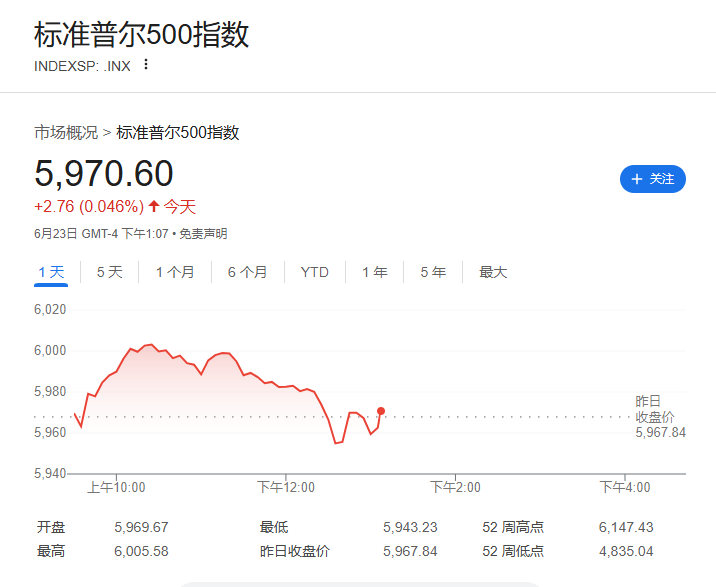Image resolution: width=716 pixels, height=587 pixels.
Task: Click the 5,980 y-axis label
Action: (50, 391)
